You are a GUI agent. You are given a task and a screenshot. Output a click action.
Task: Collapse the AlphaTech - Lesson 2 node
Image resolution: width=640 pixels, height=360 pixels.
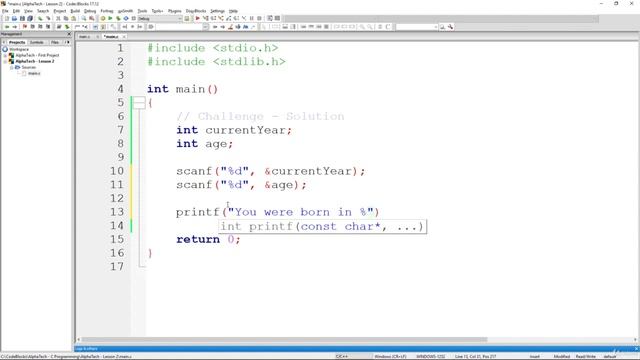click(5, 61)
